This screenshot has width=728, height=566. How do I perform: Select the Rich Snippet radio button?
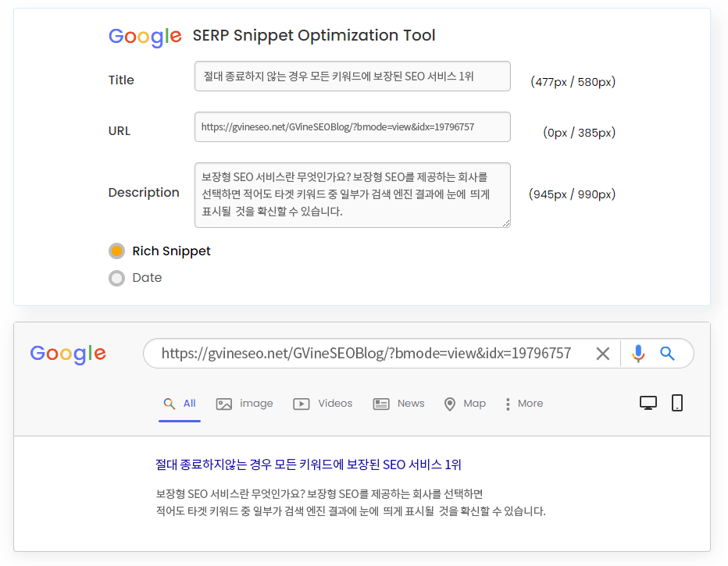[x=116, y=251]
